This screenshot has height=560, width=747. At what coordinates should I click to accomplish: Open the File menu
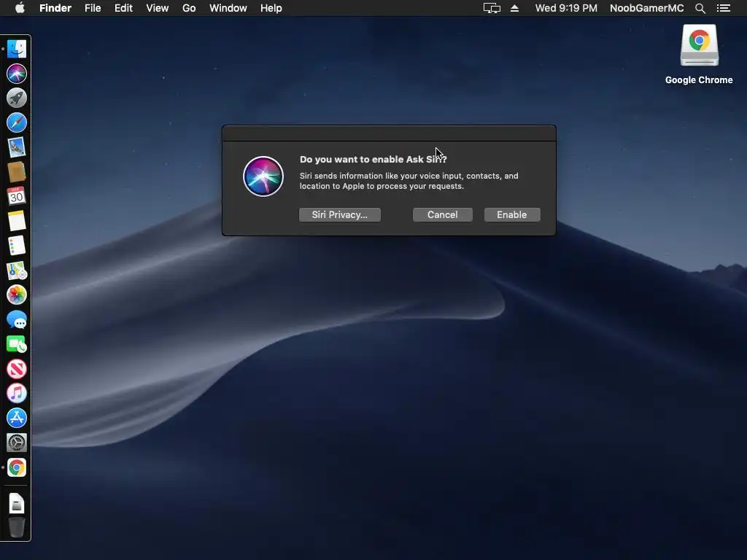pyautogui.click(x=93, y=8)
